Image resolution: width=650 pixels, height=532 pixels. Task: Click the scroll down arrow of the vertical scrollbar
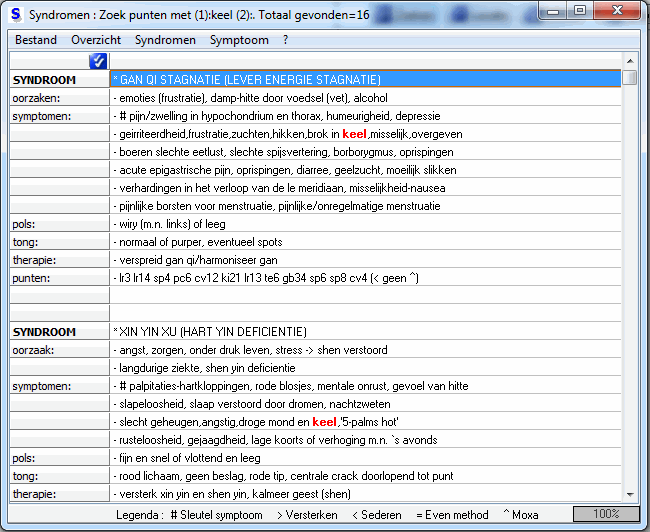tap(629, 494)
